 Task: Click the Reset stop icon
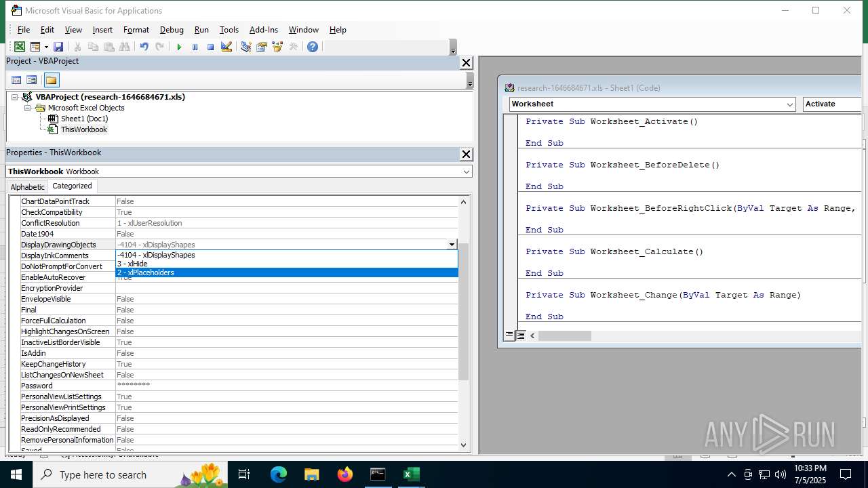coord(210,47)
